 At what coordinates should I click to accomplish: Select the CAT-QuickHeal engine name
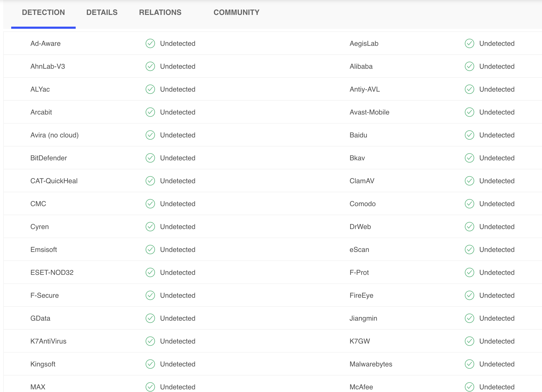pyautogui.click(x=54, y=181)
